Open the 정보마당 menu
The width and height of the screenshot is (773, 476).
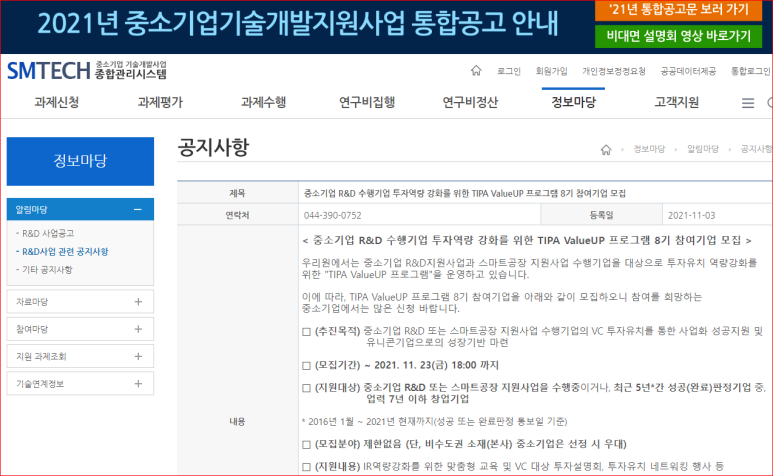click(573, 102)
